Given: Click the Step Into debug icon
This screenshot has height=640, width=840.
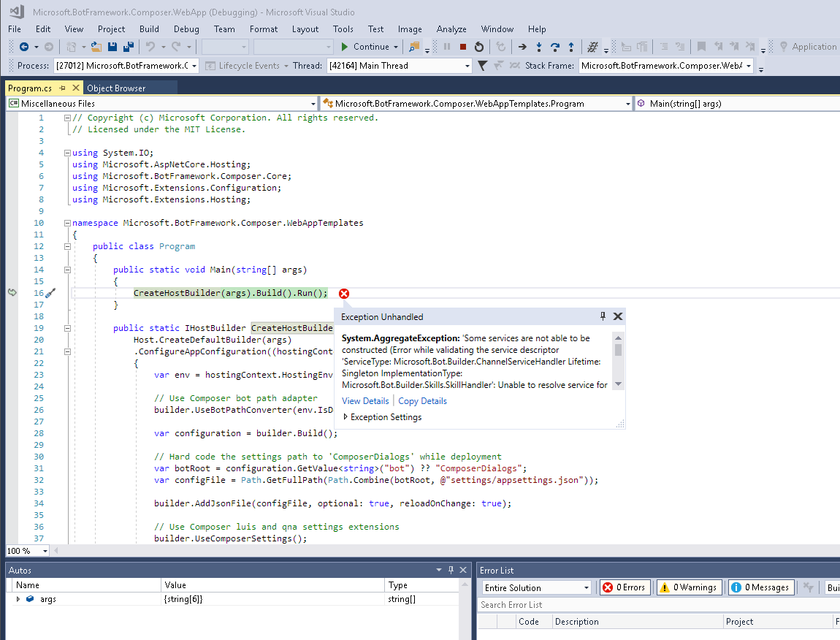Looking at the screenshot, I should coord(539,46).
